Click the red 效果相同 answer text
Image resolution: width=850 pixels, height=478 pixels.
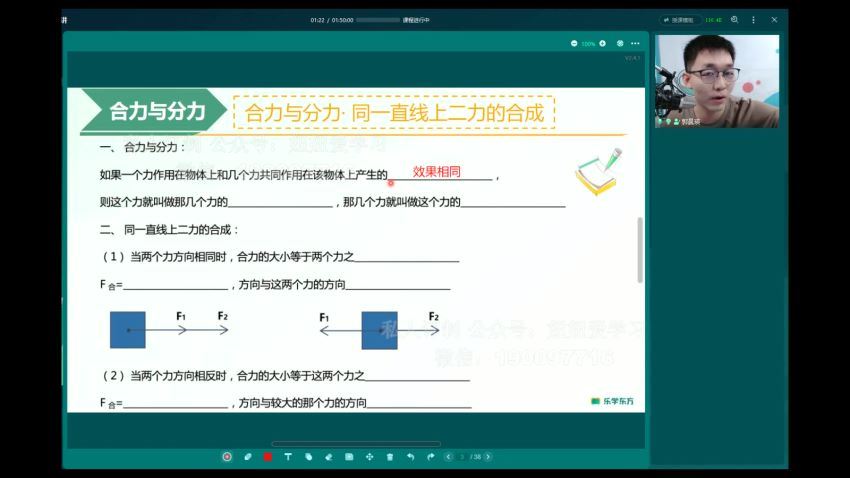(x=436, y=172)
